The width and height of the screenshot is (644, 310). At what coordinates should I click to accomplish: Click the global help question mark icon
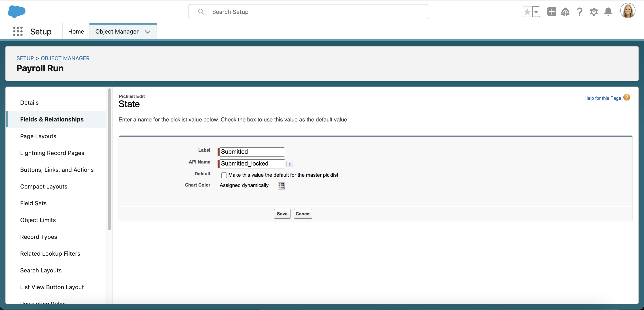pyautogui.click(x=580, y=11)
